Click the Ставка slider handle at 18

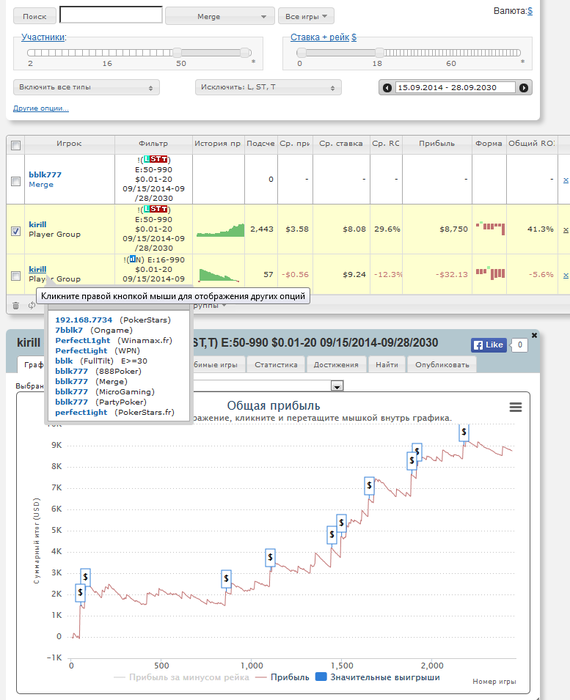pos(379,53)
